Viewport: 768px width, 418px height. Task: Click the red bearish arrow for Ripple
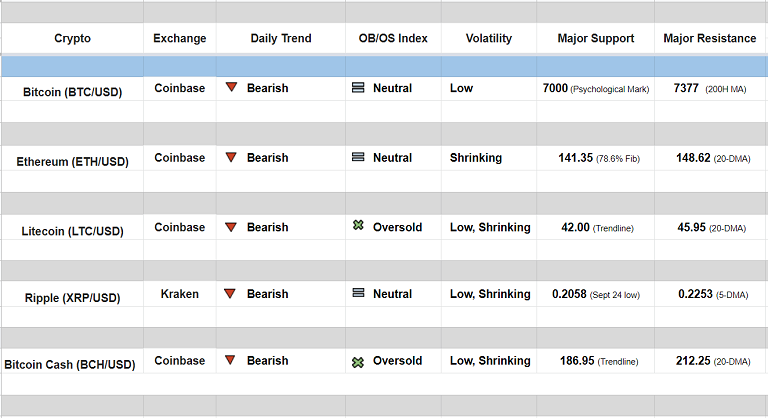point(231,294)
